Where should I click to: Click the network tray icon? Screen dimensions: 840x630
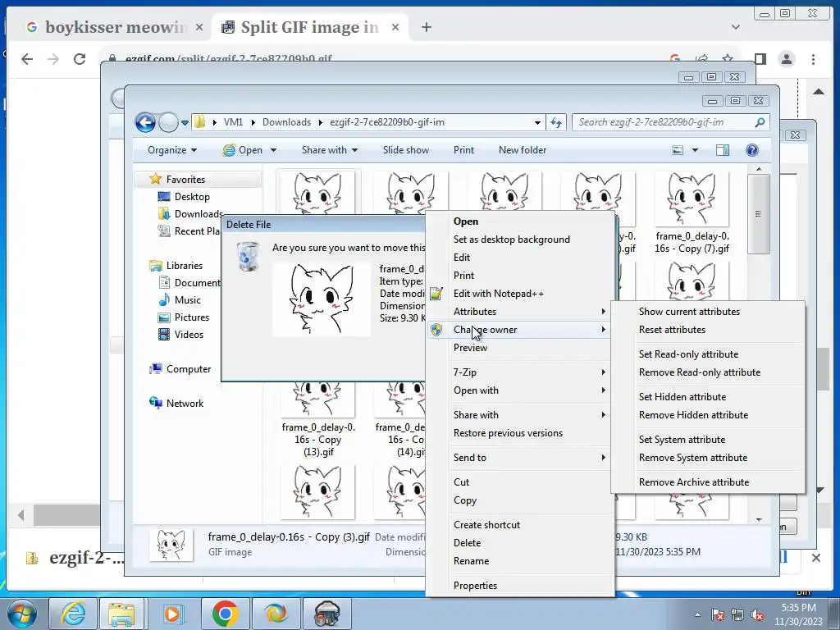(x=737, y=614)
